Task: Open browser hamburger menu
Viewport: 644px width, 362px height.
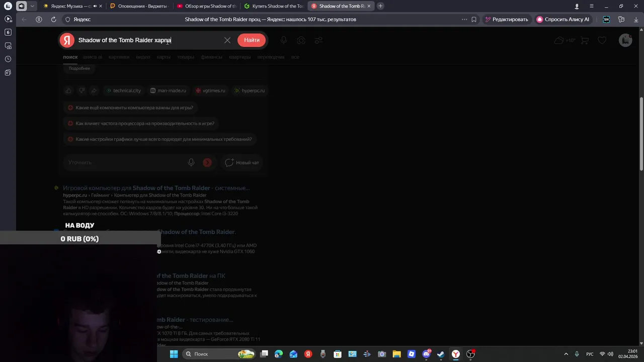Action: click(x=592, y=6)
